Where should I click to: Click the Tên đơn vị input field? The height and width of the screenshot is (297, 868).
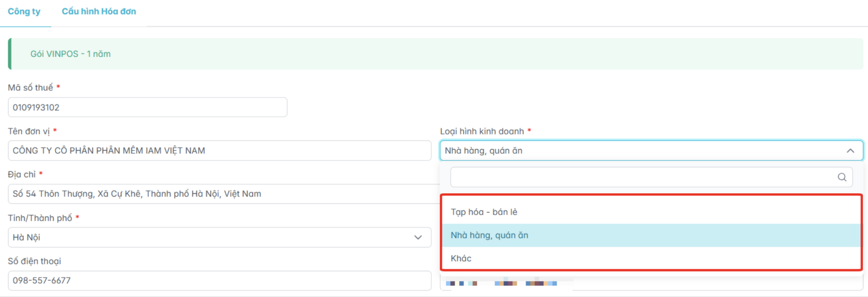(x=219, y=151)
